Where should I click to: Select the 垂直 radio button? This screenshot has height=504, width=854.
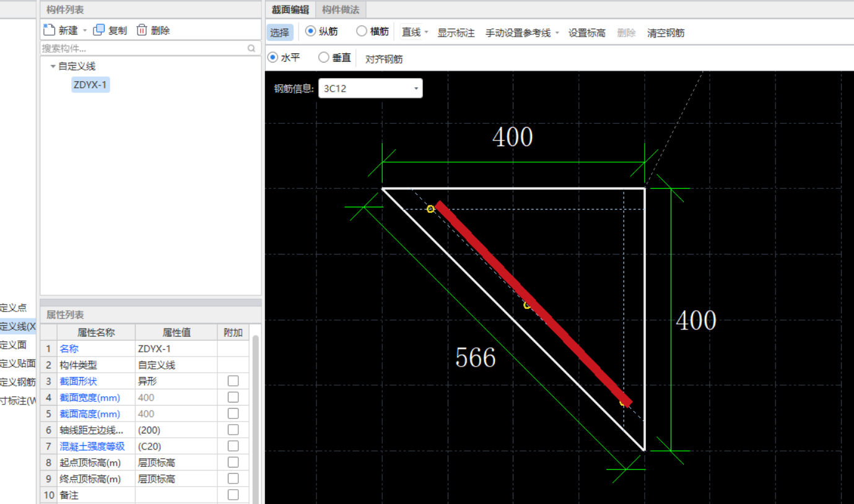tap(323, 57)
